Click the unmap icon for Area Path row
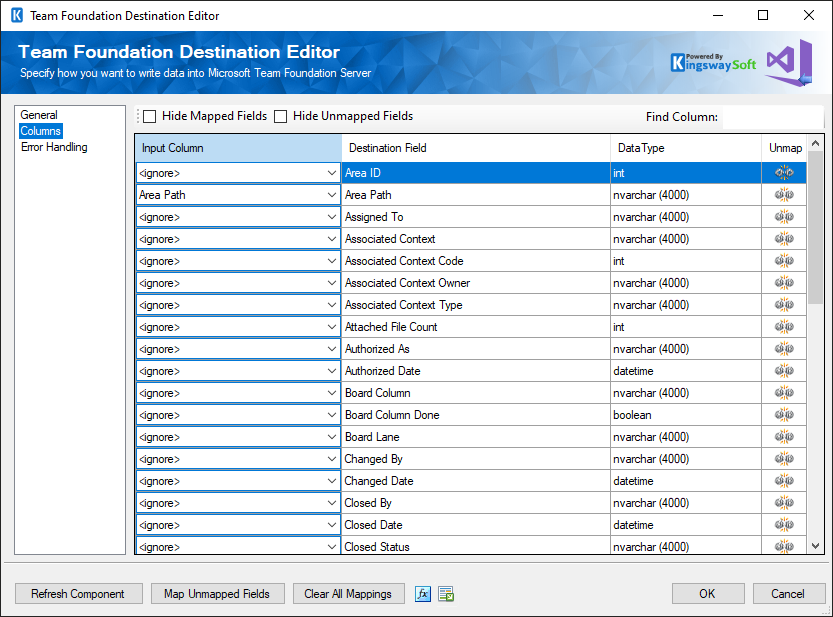Image resolution: width=833 pixels, height=617 pixels. coord(784,195)
